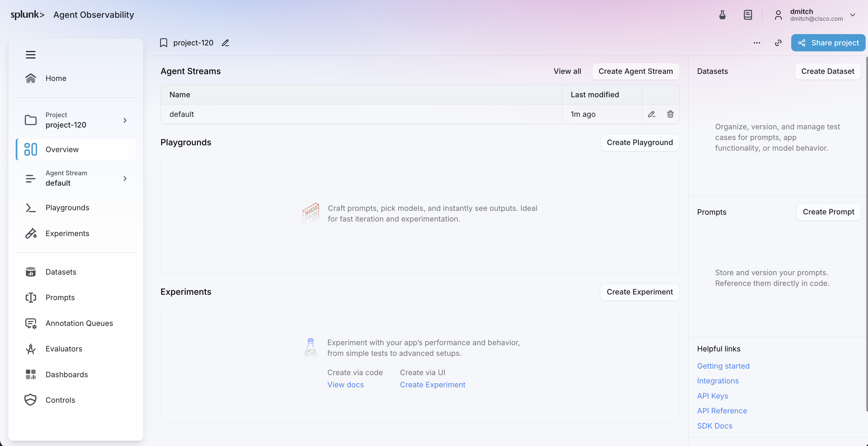Open the three-dot more options menu
This screenshot has width=868, height=446.
[x=757, y=43]
